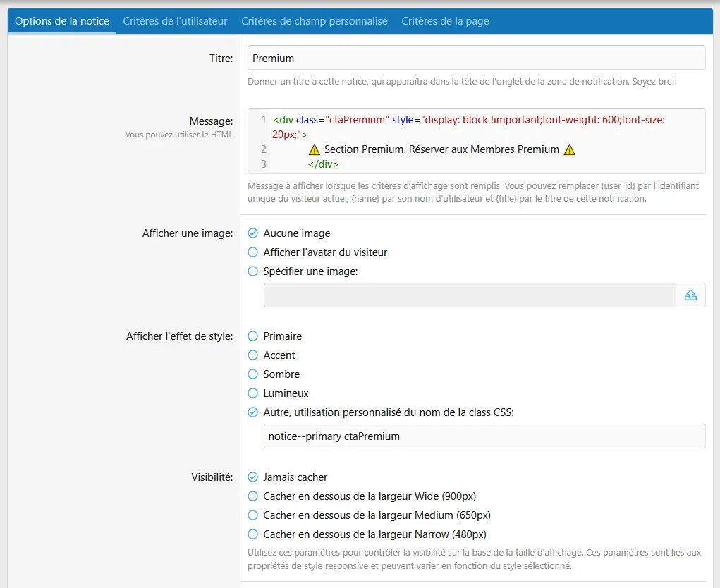Switch to Critères de l'utilisateur tab
The height and width of the screenshot is (588, 720).
click(x=175, y=21)
